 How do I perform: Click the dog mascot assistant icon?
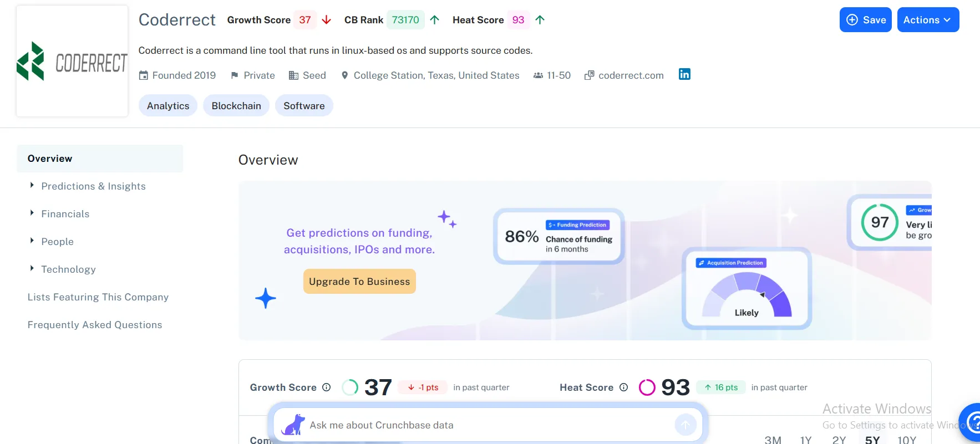(x=293, y=425)
